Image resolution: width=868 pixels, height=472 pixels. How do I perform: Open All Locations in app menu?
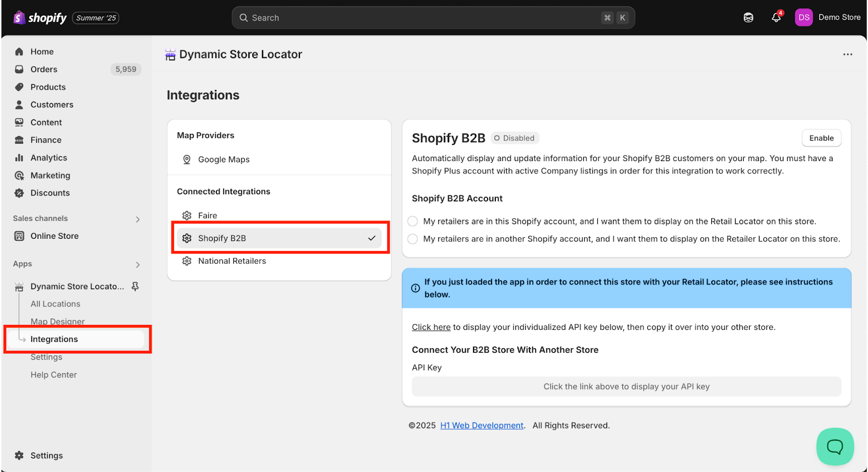[x=55, y=304]
